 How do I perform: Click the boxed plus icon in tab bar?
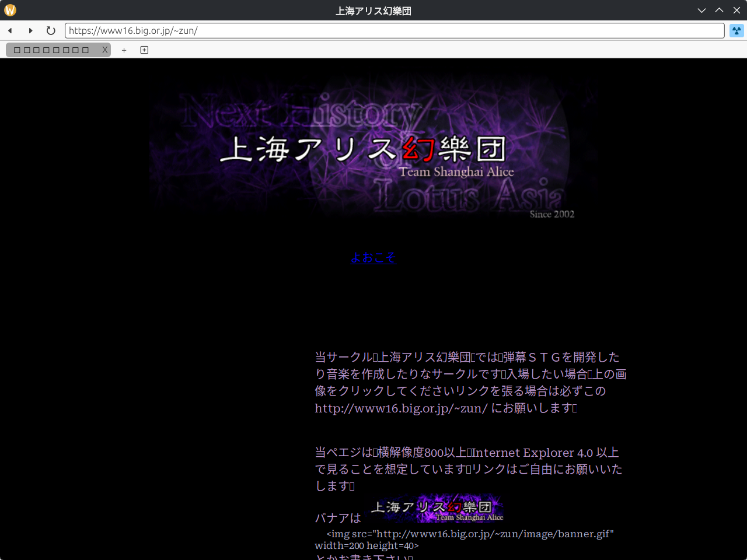tap(144, 50)
